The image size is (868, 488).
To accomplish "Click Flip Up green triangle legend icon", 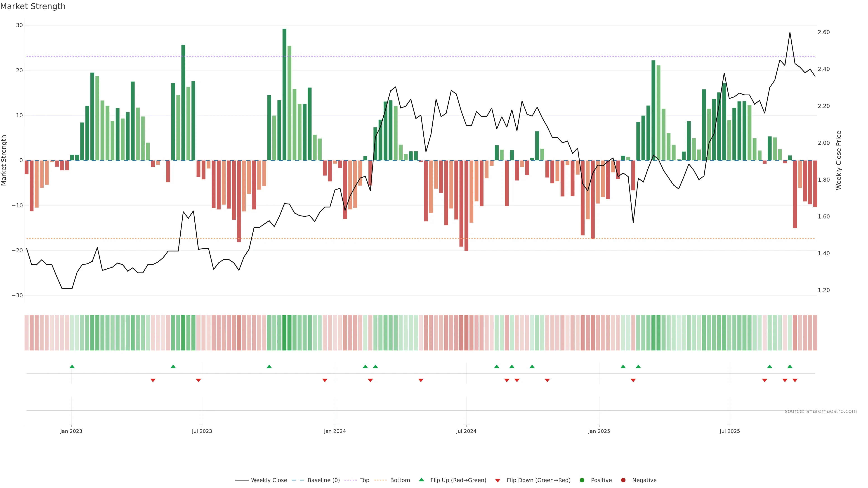I will (421, 480).
